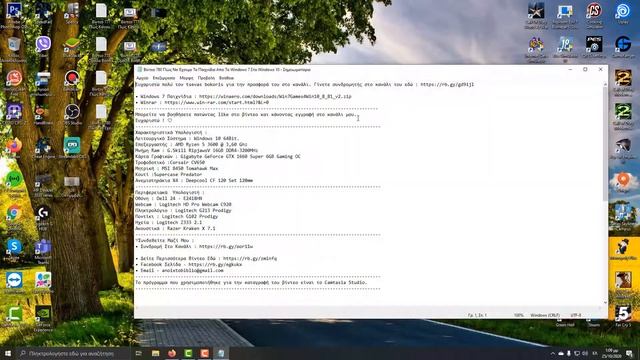The height and width of the screenshot is (360, 640).
Task: Open the Skype desktop icon
Action: point(14,247)
